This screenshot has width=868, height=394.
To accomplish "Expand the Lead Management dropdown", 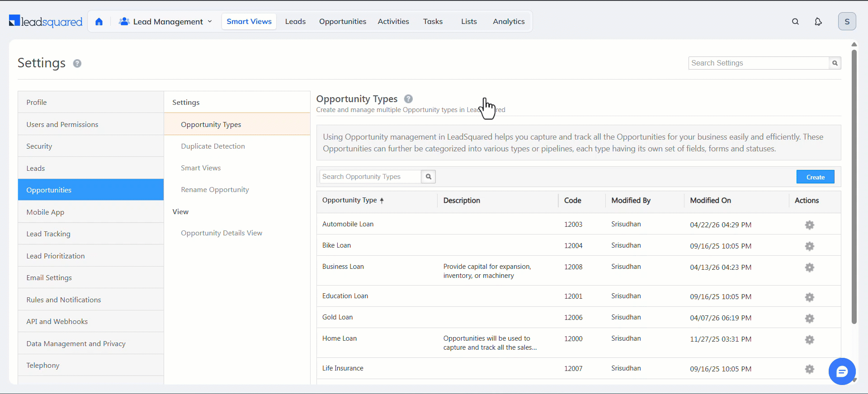I will tap(165, 22).
